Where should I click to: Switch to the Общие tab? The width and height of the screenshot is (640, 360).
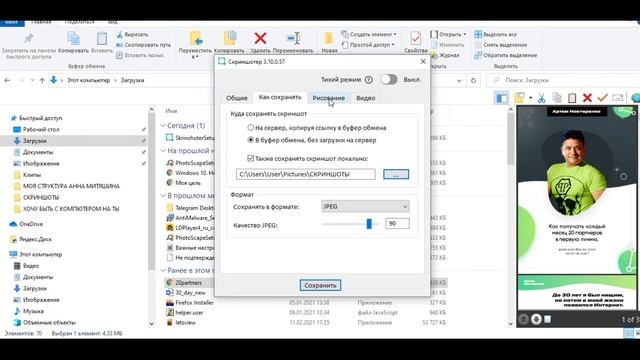coord(237,98)
